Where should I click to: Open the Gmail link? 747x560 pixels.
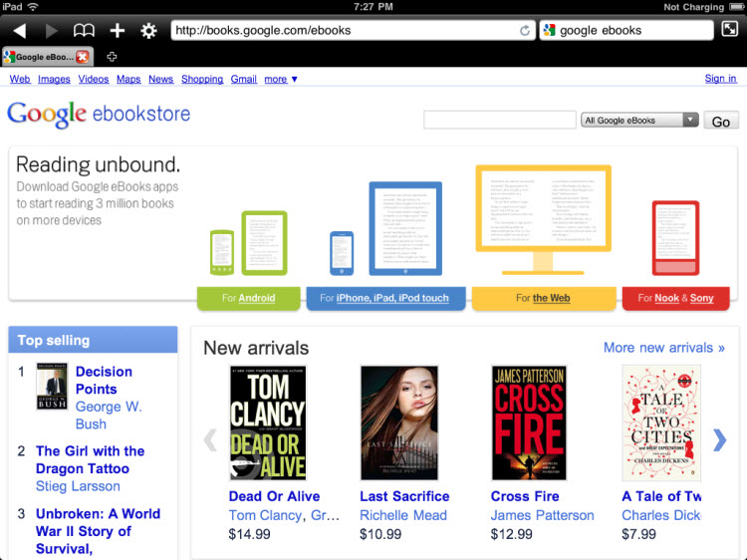243,79
